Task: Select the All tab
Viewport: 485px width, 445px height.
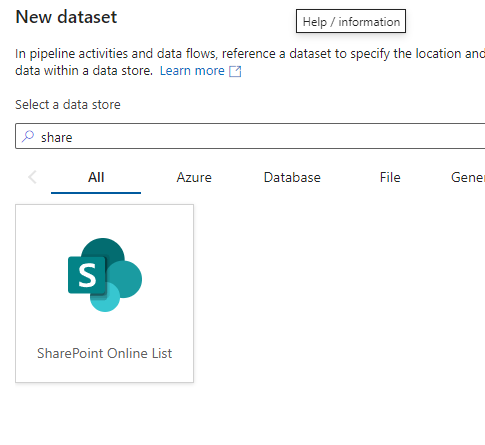Action: point(96,177)
